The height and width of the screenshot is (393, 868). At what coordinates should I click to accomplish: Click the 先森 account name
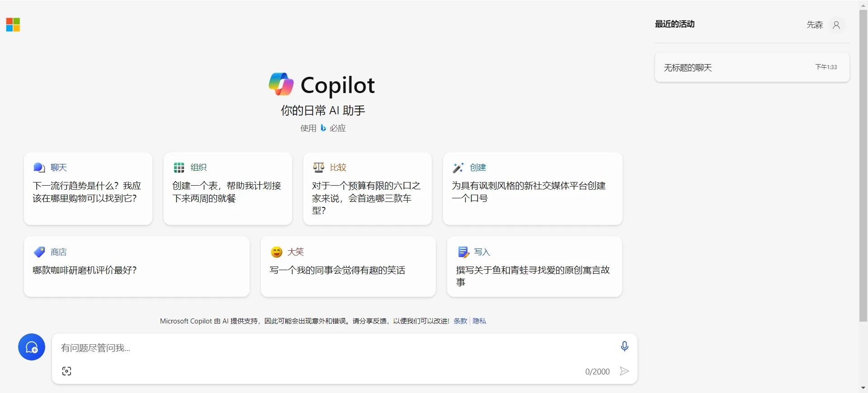(x=815, y=25)
